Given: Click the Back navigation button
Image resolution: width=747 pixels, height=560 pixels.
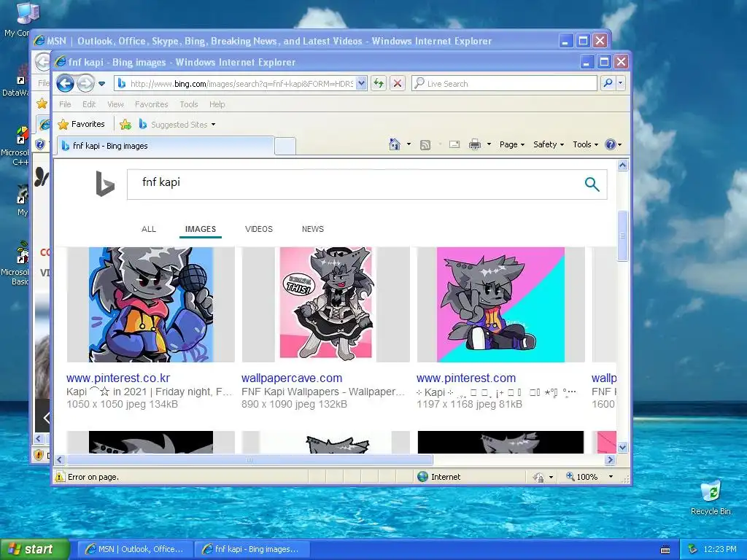Looking at the screenshot, I should coord(65,84).
